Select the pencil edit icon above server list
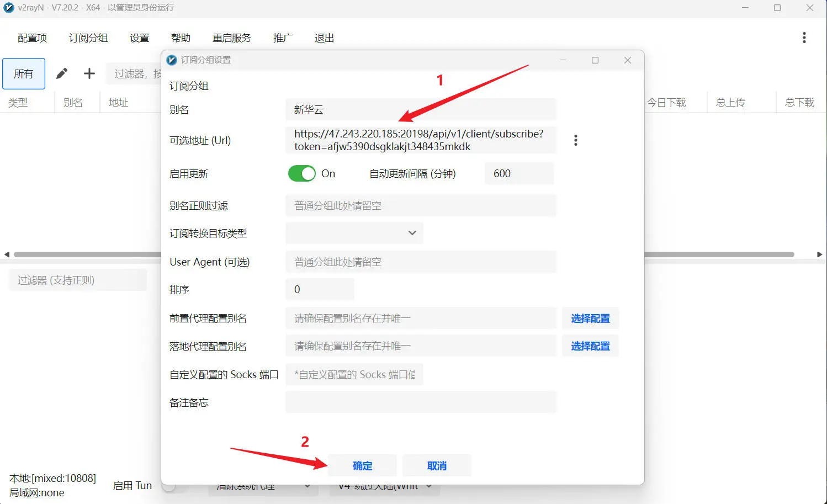Viewport: 827px width, 504px height. point(61,73)
